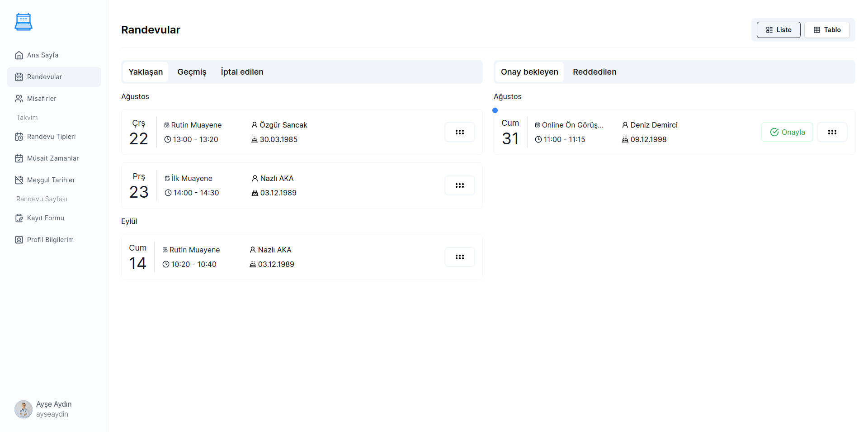Show the İptal edilen appointments tab
This screenshot has height=432, width=868.
pyautogui.click(x=242, y=72)
